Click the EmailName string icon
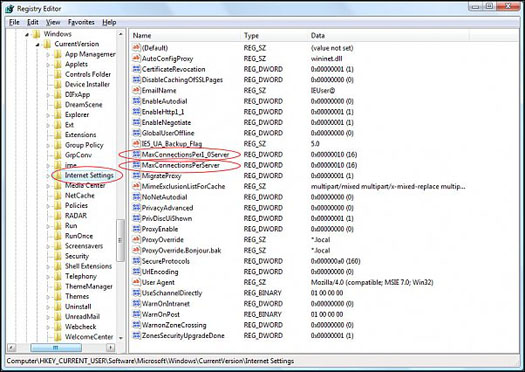Viewport: 525px width, 372px height. (136, 90)
